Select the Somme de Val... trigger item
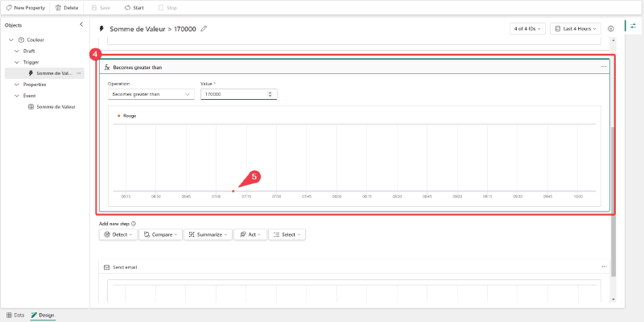 tap(45, 73)
